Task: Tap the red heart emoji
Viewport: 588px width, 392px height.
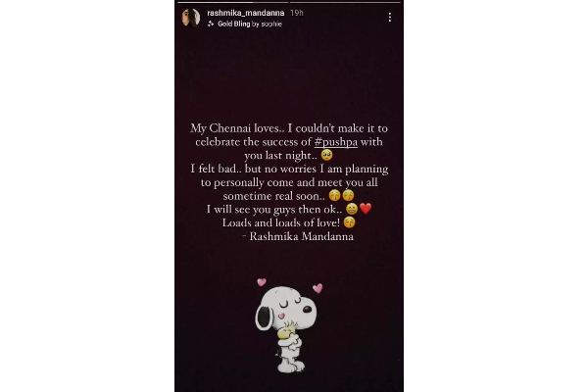Action: (x=366, y=209)
